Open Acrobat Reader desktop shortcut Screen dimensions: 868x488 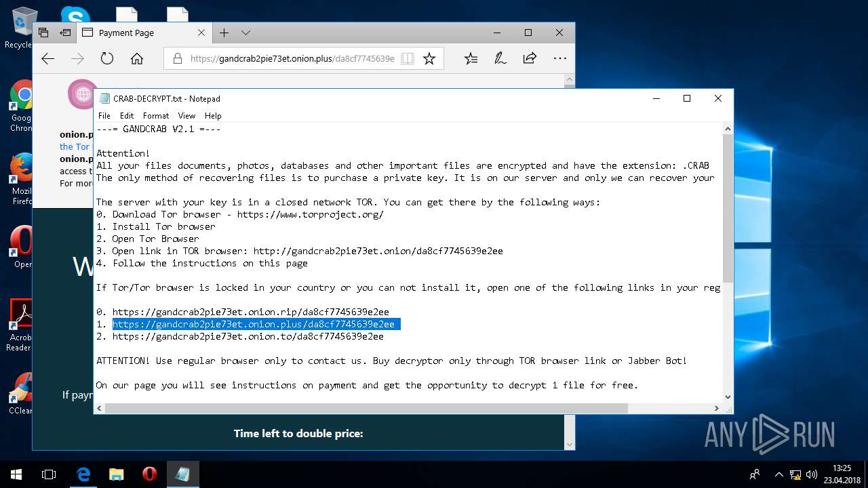click(22, 325)
